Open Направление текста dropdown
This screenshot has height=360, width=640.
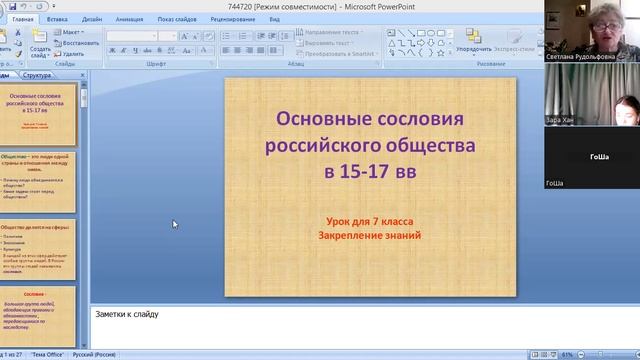(329, 32)
